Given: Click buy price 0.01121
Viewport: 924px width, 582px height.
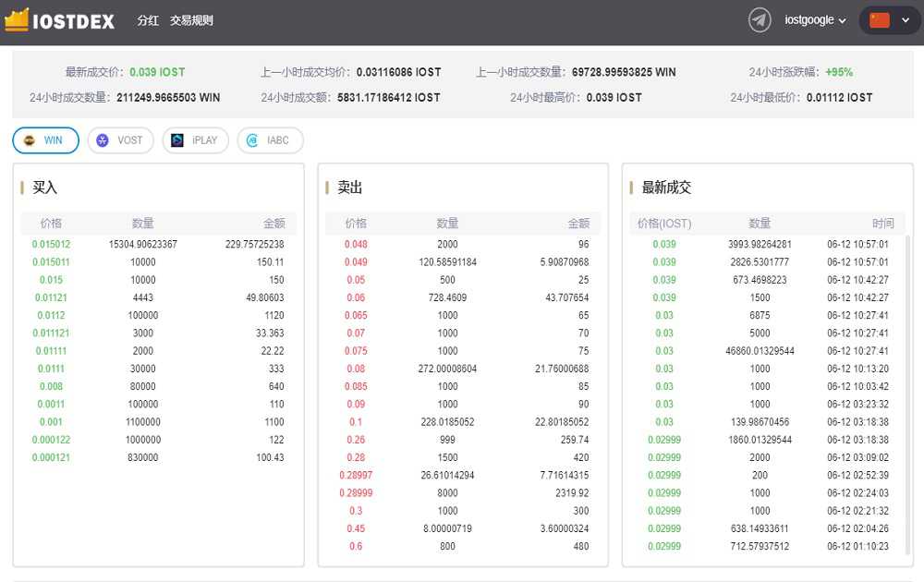Looking at the screenshot, I should (x=51, y=297).
